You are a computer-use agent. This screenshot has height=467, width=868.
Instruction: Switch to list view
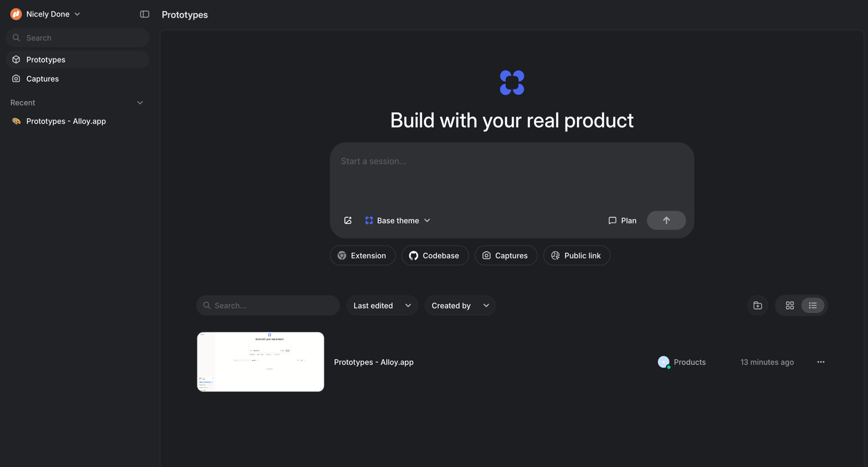[x=813, y=305]
